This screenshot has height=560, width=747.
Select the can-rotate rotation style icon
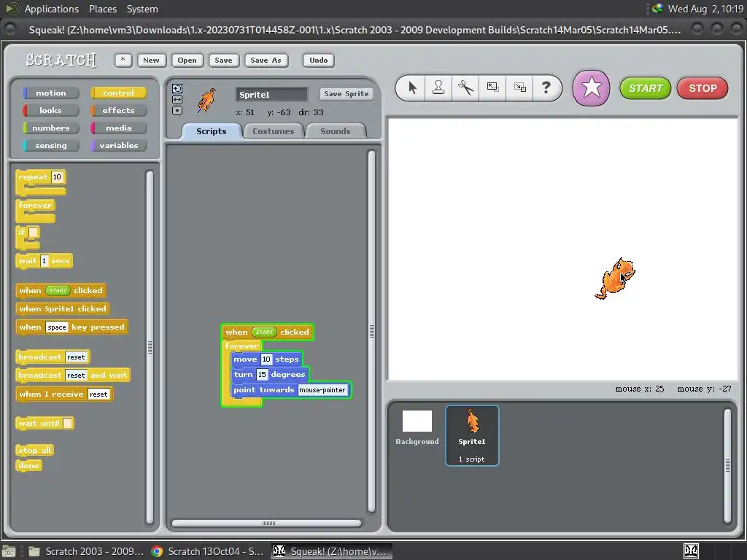[x=177, y=88]
